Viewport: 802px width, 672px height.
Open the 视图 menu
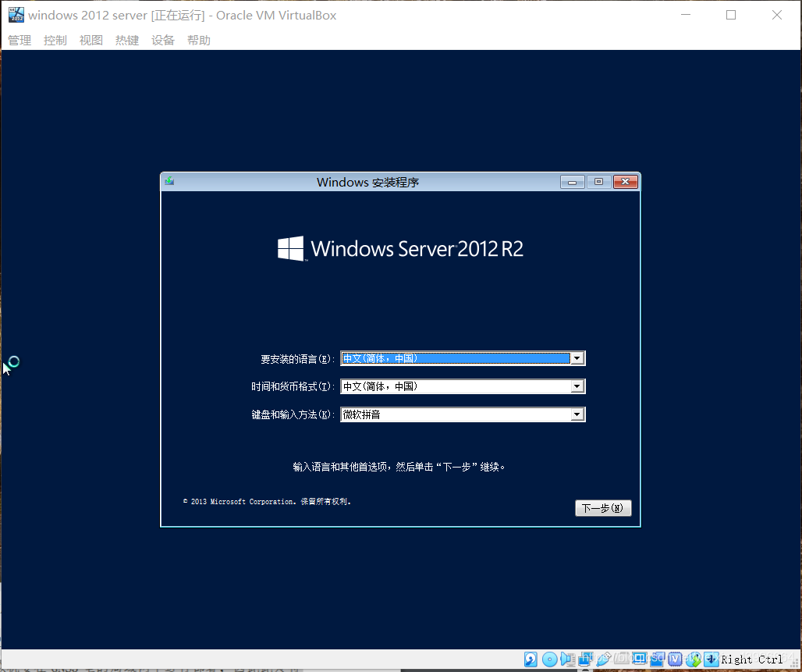[x=91, y=41]
